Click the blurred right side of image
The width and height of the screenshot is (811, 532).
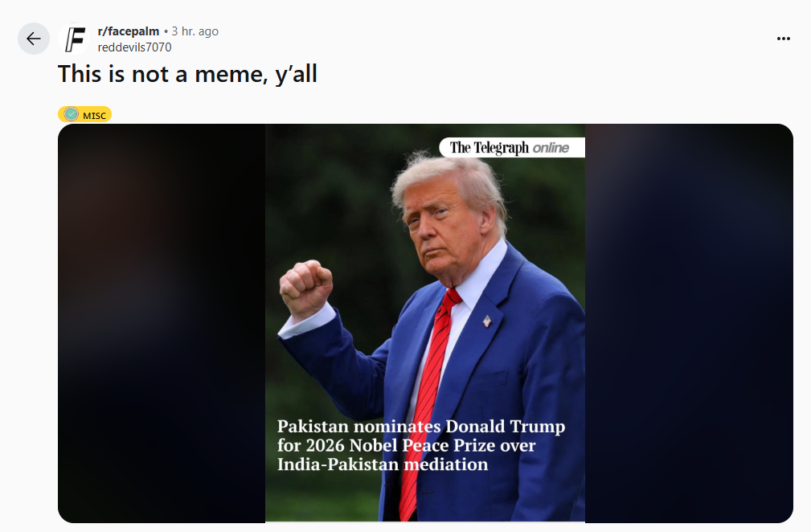click(x=689, y=323)
